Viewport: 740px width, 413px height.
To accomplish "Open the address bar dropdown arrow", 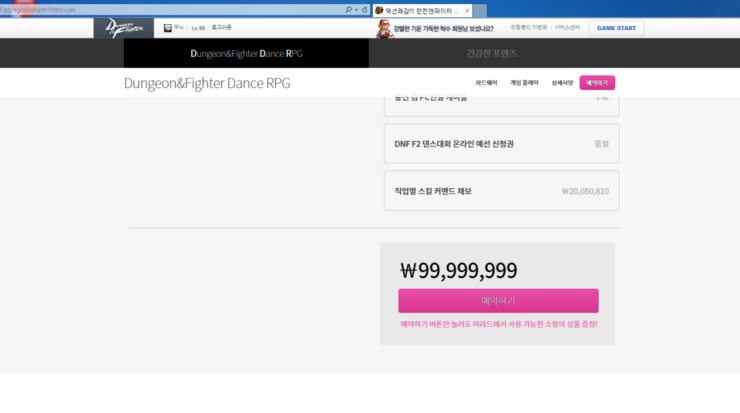I will coord(356,9).
